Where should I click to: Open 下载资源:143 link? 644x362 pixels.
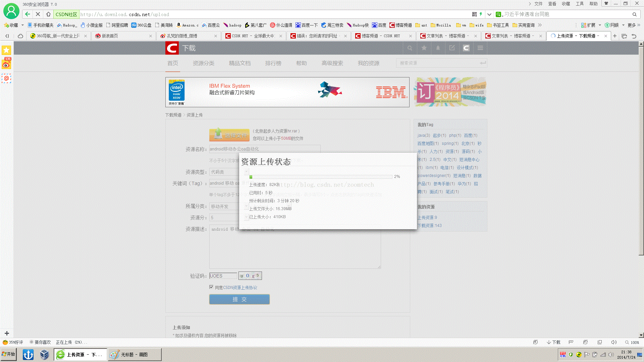pos(430,226)
